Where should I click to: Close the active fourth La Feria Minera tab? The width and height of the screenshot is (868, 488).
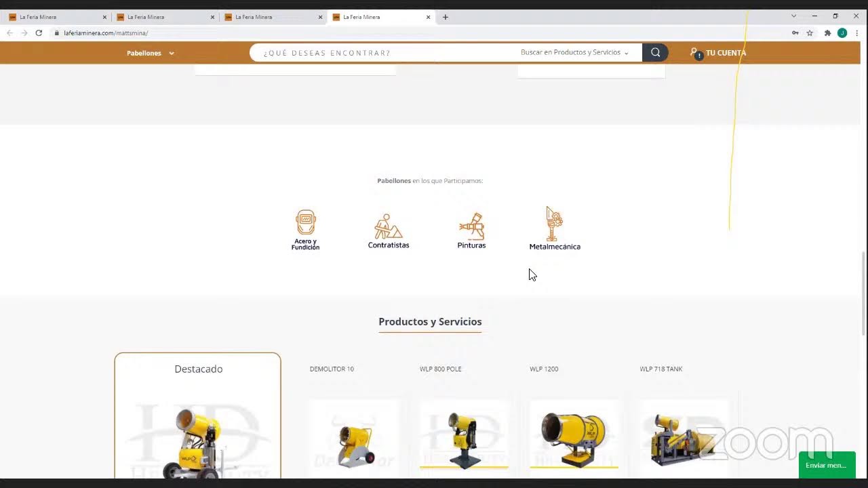coord(429,17)
